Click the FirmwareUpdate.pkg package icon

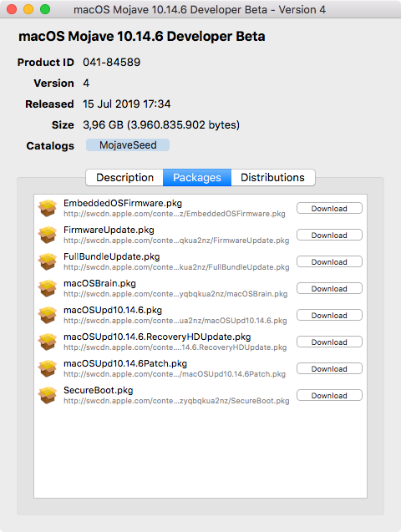coord(47,235)
